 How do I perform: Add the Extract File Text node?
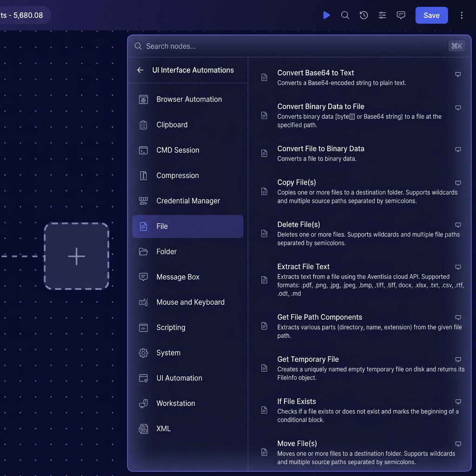tap(360, 279)
